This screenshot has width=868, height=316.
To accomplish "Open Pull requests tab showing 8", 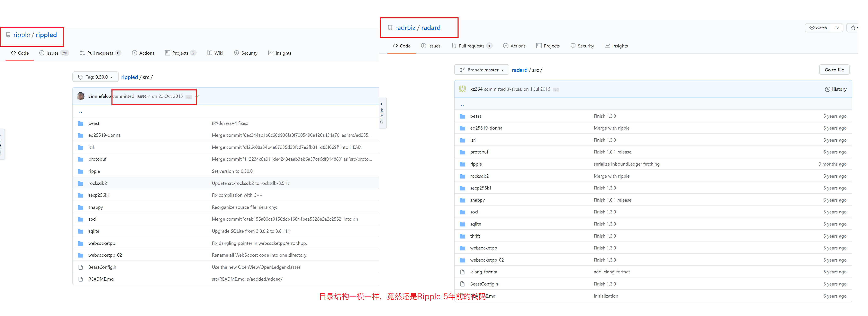I will pyautogui.click(x=100, y=53).
